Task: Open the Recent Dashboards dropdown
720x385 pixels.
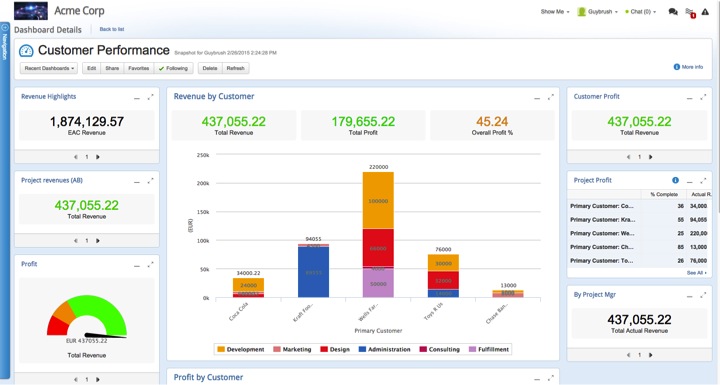Action: (49, 68)
